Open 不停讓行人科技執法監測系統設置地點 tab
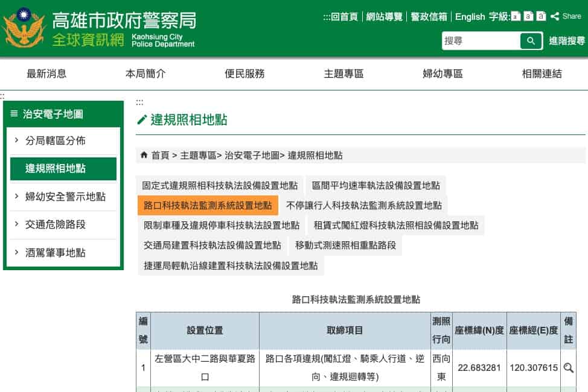This screenshot has height=392, width=588. pos(364,206)
